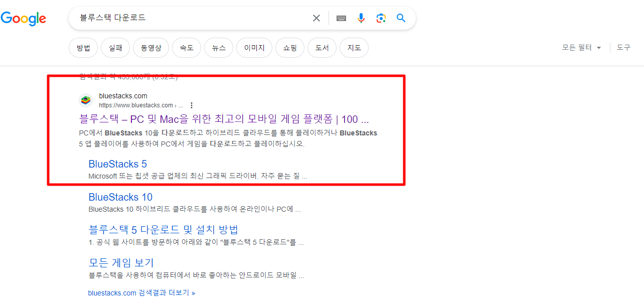This screenshot has width=644, height=305.
Task: Click the snippet starting 'PC에서 BlueStacks 10을'
Action: 228,138
